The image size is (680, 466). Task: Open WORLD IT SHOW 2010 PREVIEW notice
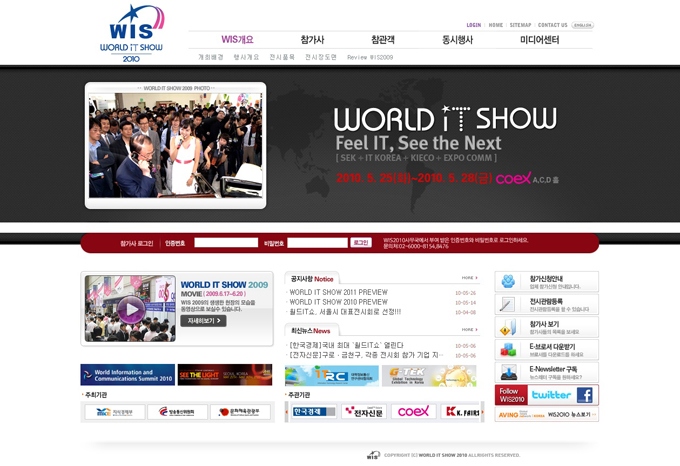[339, 302]
